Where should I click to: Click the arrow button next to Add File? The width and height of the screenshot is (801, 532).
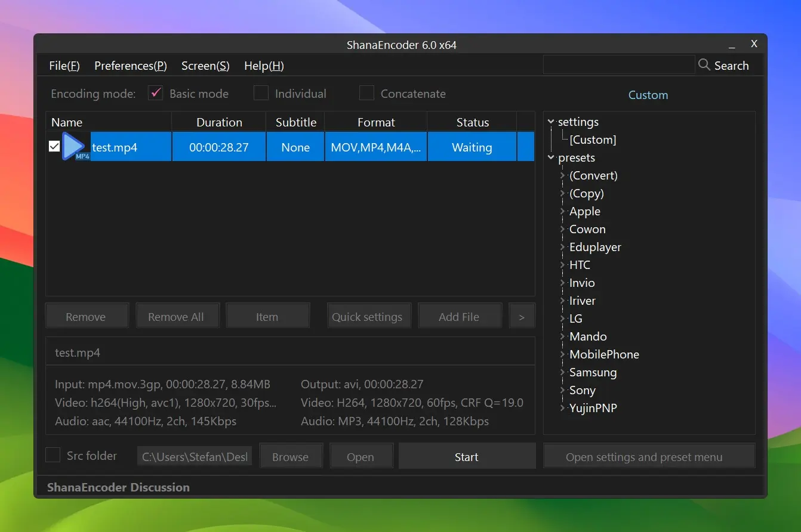pos(522,317)
